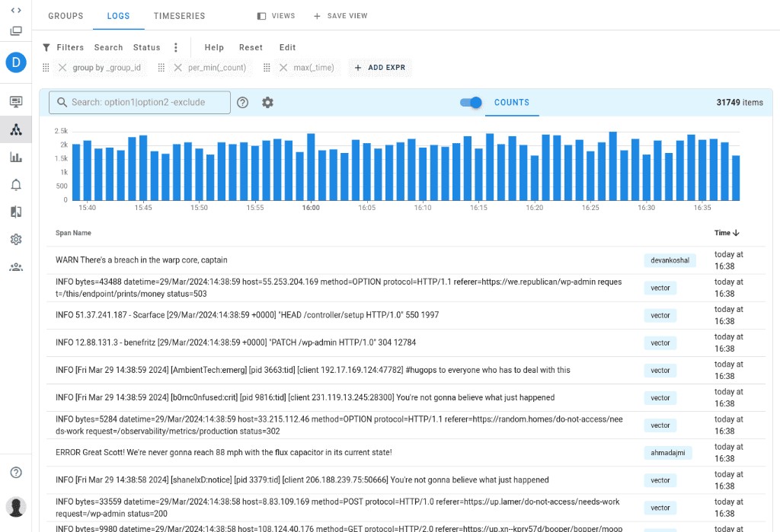Remove the per_min(_count) expression with its X
Screen dimensions: 780x532
[179, 67]
